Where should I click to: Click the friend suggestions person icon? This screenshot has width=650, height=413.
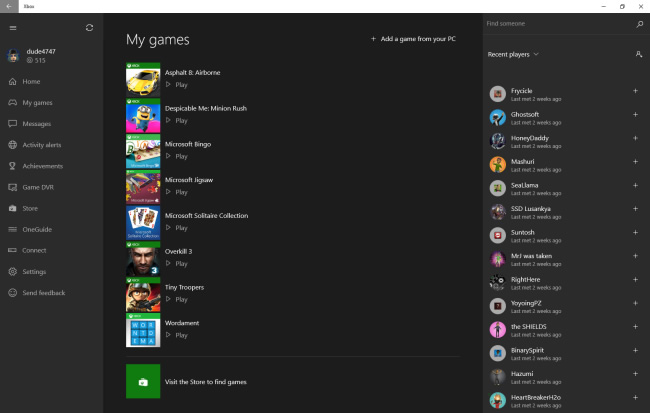[x=639, y=54]
